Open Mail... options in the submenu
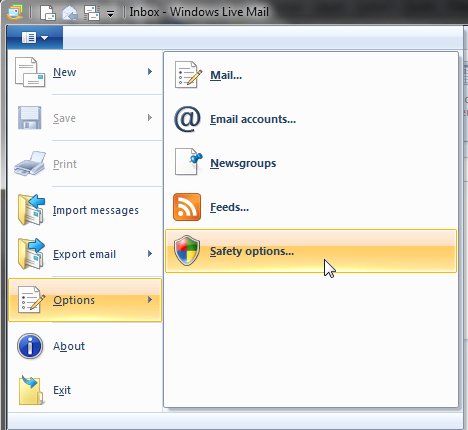This screenshot has height=430, width=468. coord(311,75)
